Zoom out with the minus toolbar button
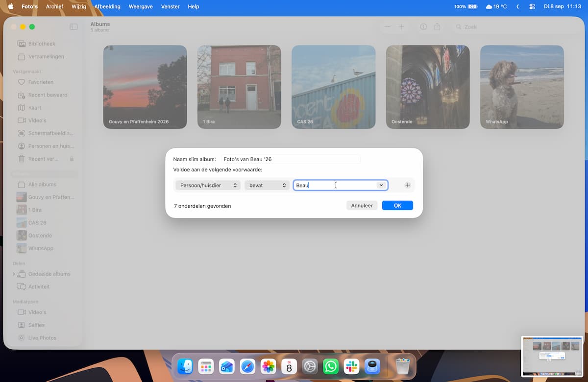 point(388,27)
